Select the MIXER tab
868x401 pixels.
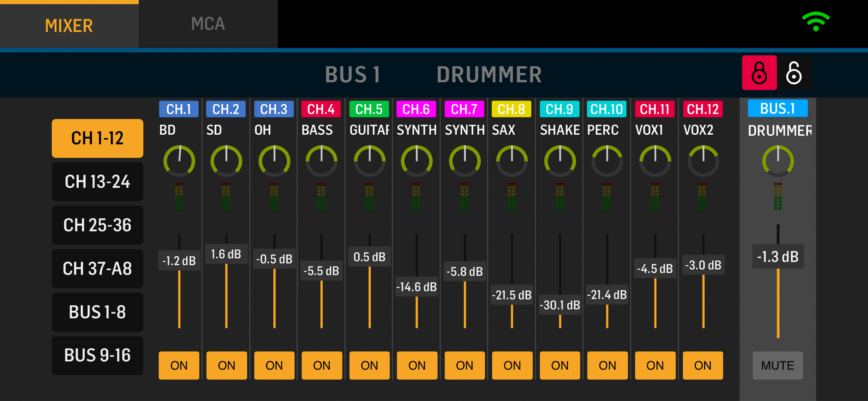coord(69,26)
